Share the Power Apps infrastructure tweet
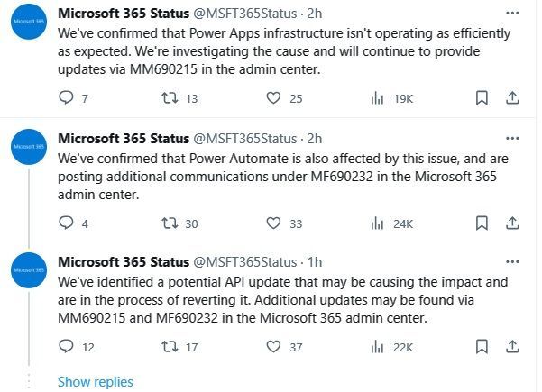 pyautogui.click(x=511, y=98)
